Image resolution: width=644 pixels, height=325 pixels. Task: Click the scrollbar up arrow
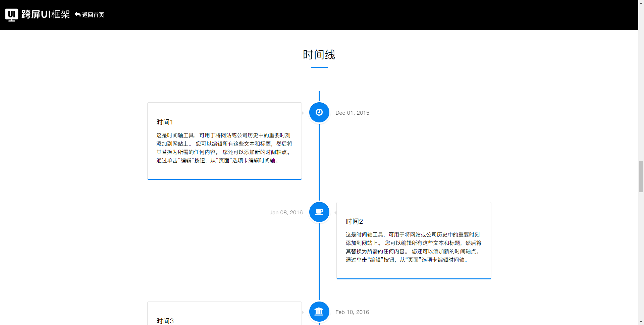pyautogui.click(x=641, y=3)
